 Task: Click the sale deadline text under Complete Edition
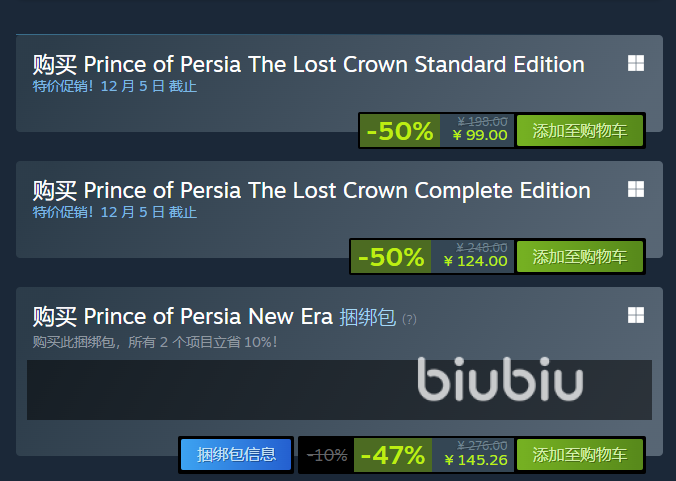pyautogui.click(x=115, y=212)
